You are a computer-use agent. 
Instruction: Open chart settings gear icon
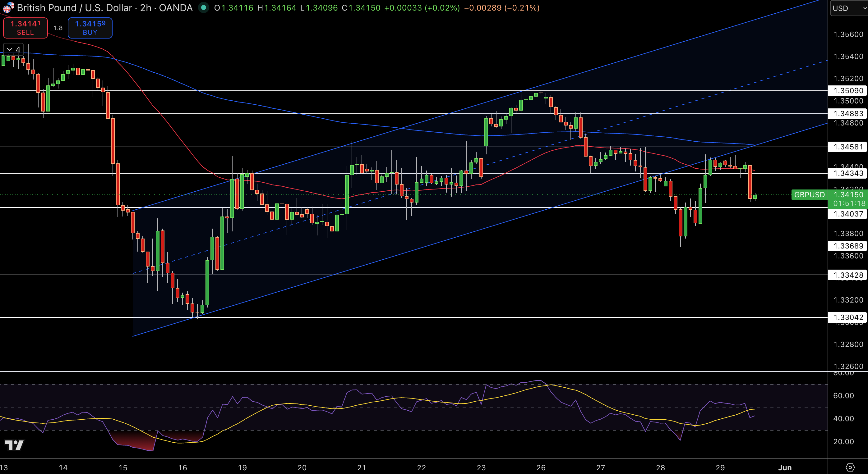click(x=850, y=467)
